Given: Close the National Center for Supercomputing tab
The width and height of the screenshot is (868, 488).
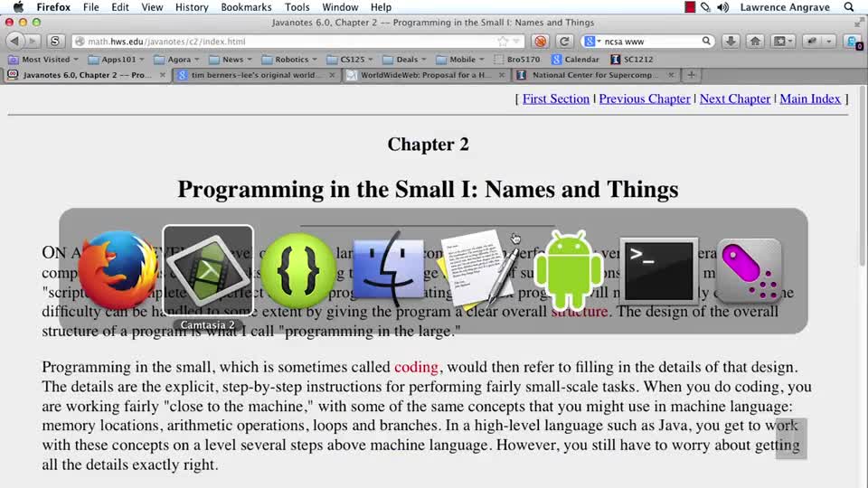Looking at the screenshot, I should [x=671, y=75].
